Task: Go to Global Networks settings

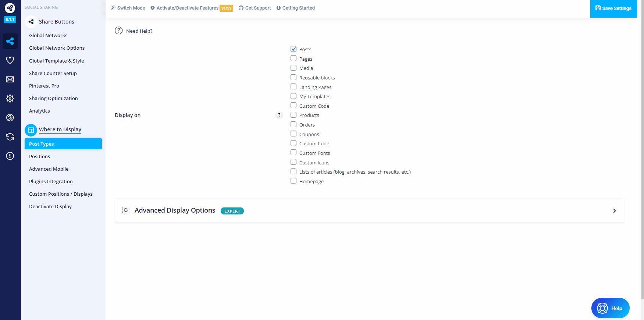Action: click(x=48, y=35)
